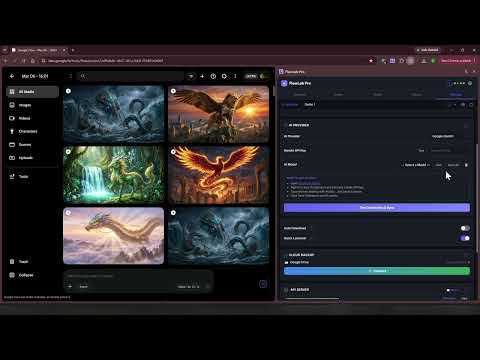Click the browser bookmark star icon

coord(371,61)
